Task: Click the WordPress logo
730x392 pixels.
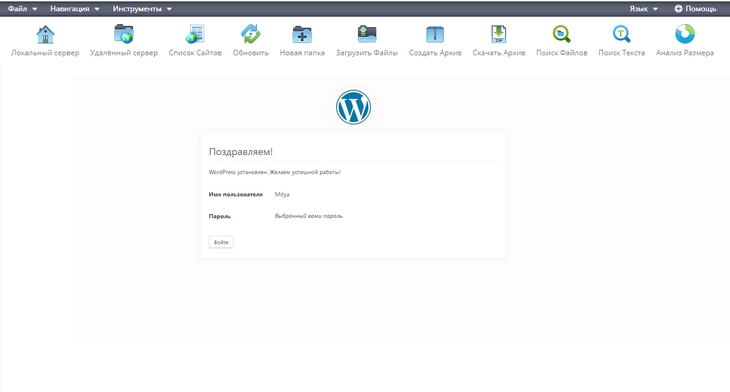Action: [x=353, y=107]
